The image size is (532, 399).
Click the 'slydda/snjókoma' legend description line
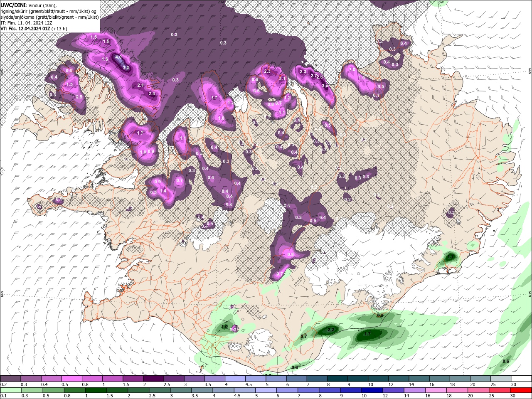[x=49, y=17]
